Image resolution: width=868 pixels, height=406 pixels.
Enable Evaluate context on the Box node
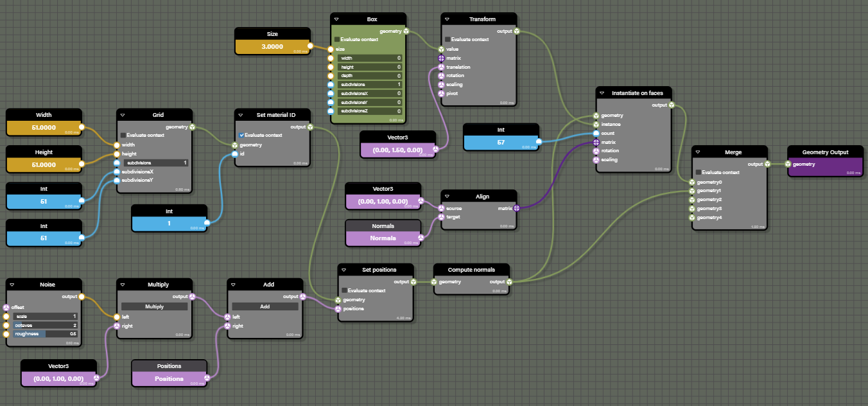(337, 39)
